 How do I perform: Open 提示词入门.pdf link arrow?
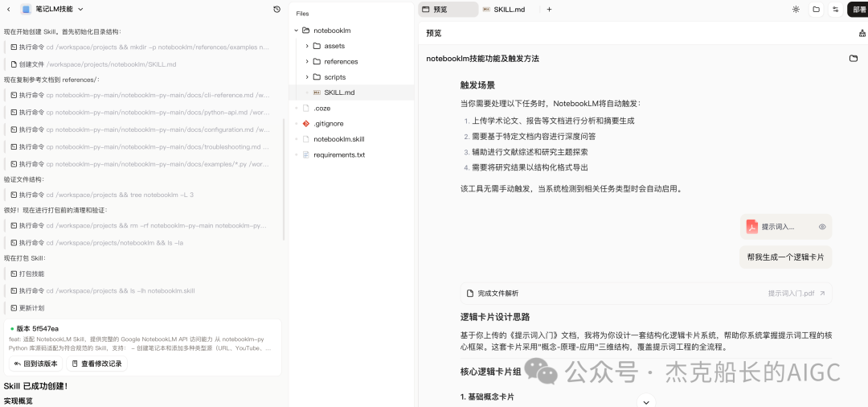click(822, 294)
